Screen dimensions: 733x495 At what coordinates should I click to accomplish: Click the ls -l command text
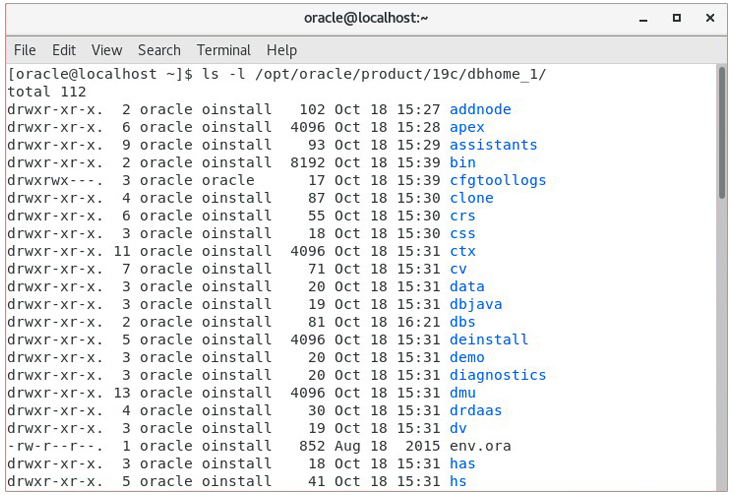[224, 74]
